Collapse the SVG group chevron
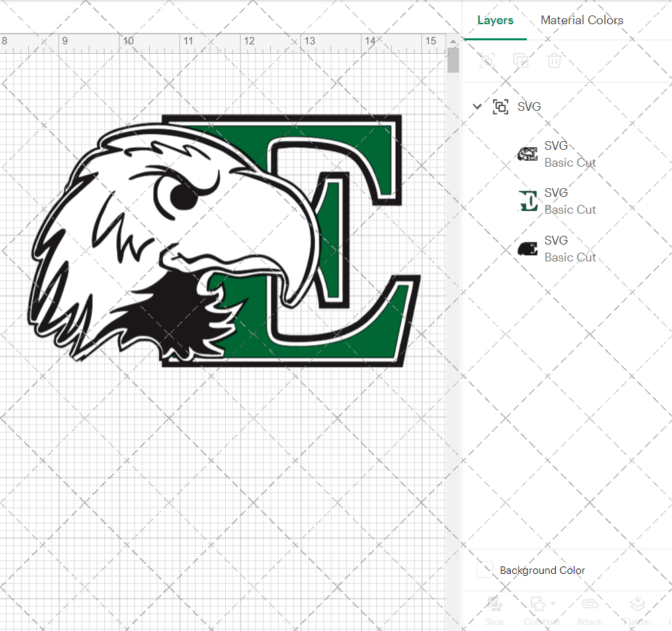672x631 pixels. click(477, 106)
